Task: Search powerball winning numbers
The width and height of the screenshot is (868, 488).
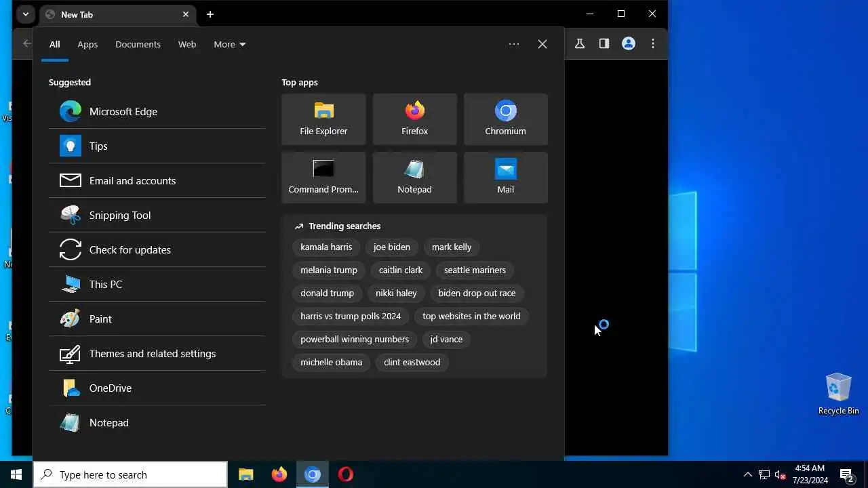Action: tap(355, 339)
